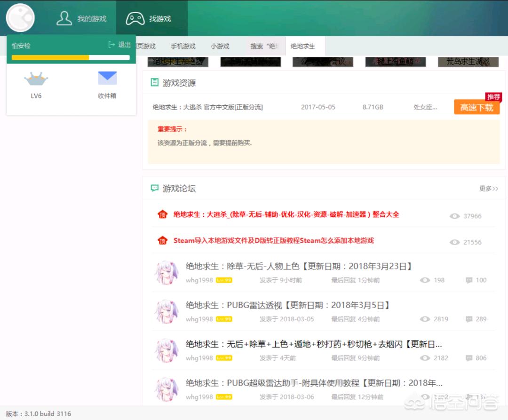Click avatar of PUBG雷达透视 post

(x=167, y=311)
